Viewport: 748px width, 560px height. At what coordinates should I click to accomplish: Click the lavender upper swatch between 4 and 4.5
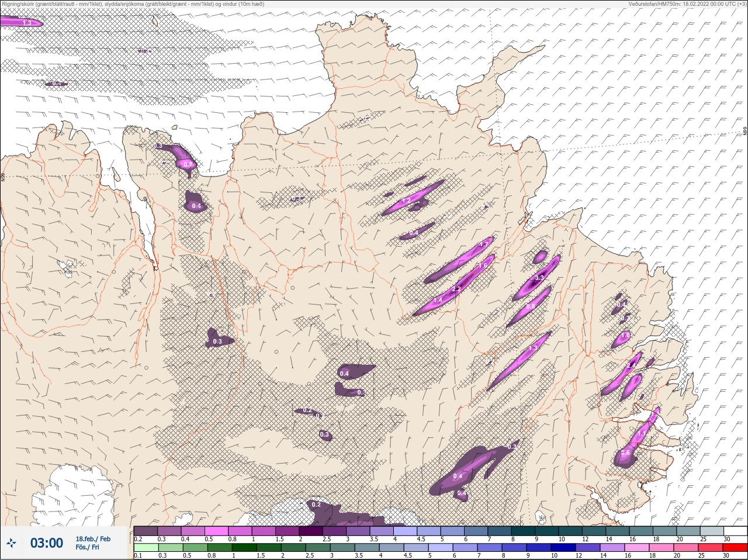tap(405, 531)
